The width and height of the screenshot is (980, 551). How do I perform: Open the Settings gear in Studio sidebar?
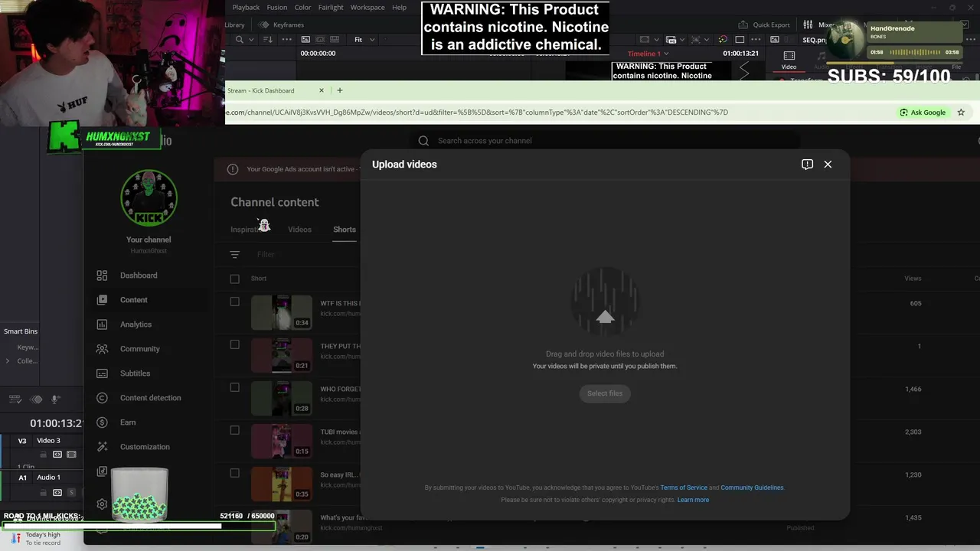click(x=102, y=504)
